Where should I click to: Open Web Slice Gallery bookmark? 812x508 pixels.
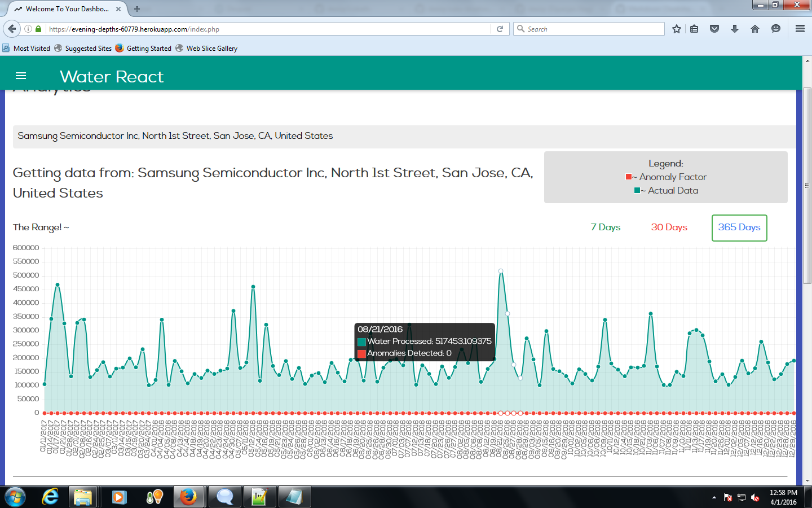pyautogui.click(x=206, y=49)
